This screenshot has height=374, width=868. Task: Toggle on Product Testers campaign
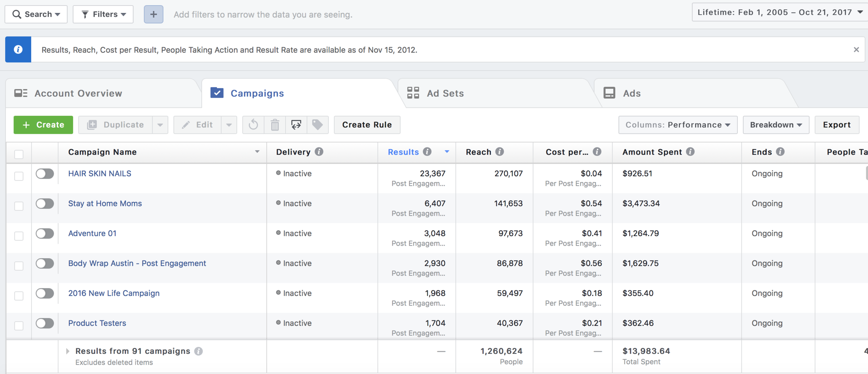pyautogui.click(x=45, y=323)
